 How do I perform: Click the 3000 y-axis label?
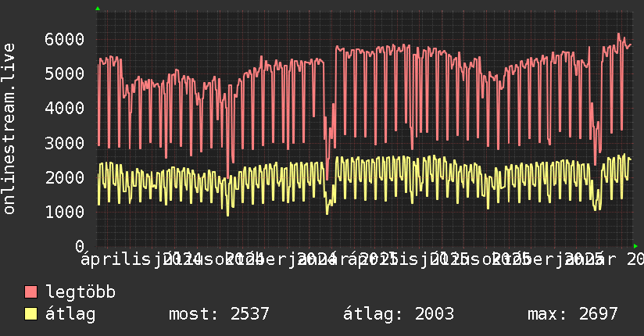tap(65, 143)
